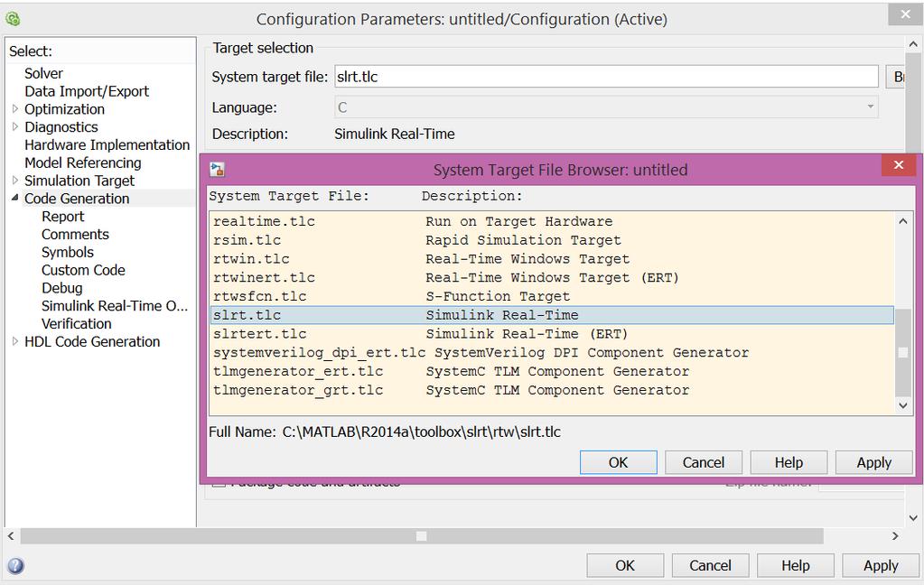924x585 pixels.
Task: Click the Configuration Parameters gear icon in title bar
Action: (13, 19)
